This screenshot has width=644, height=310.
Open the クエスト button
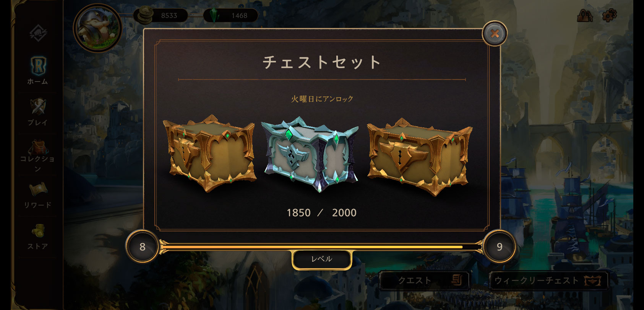[424, 281]
